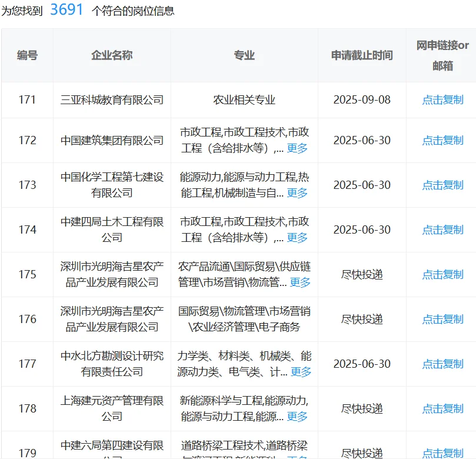Click 尽快投递 cell in row 175
The height and width of the screenshot is (459, 476).
(x=362, y=274)
